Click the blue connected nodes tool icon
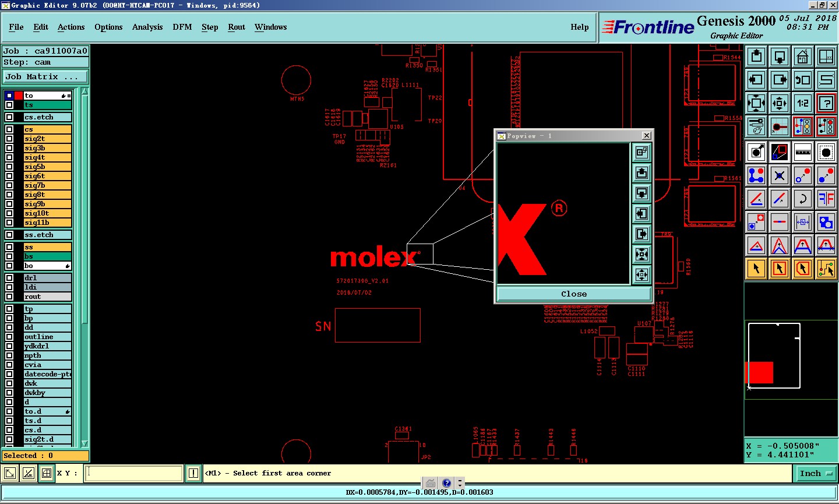This screenshot has width=839, height=504. (x=756, y=175)
